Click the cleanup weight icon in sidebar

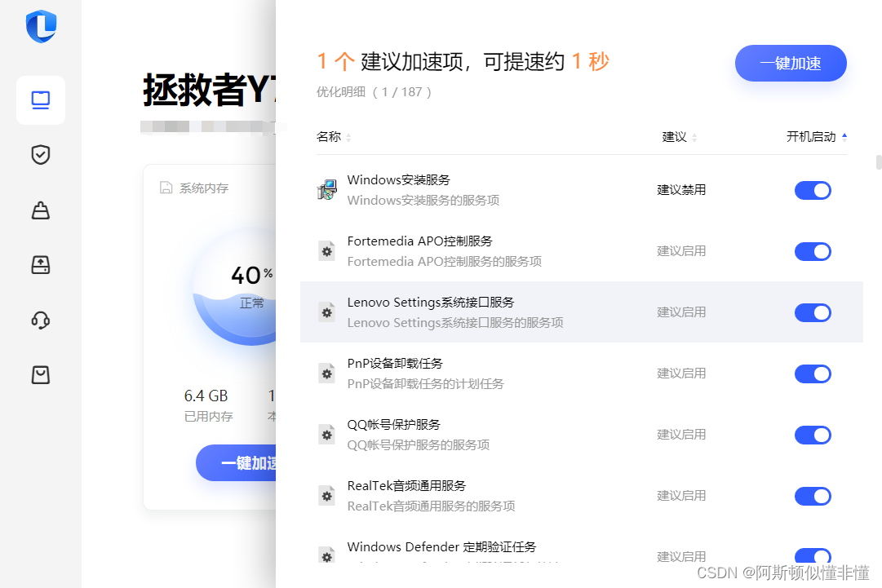40,210
